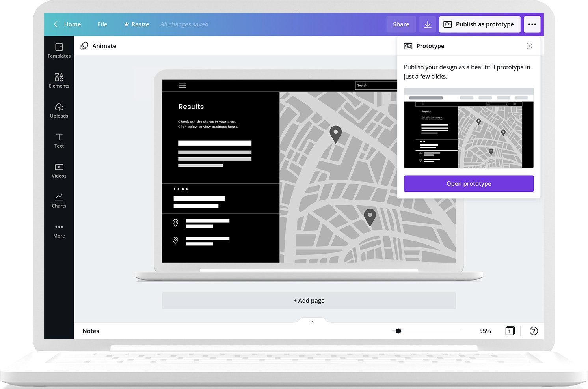The width and height of the screenshot is (588, 389).
Task: Open the help question mark icon
Action: 534,331
